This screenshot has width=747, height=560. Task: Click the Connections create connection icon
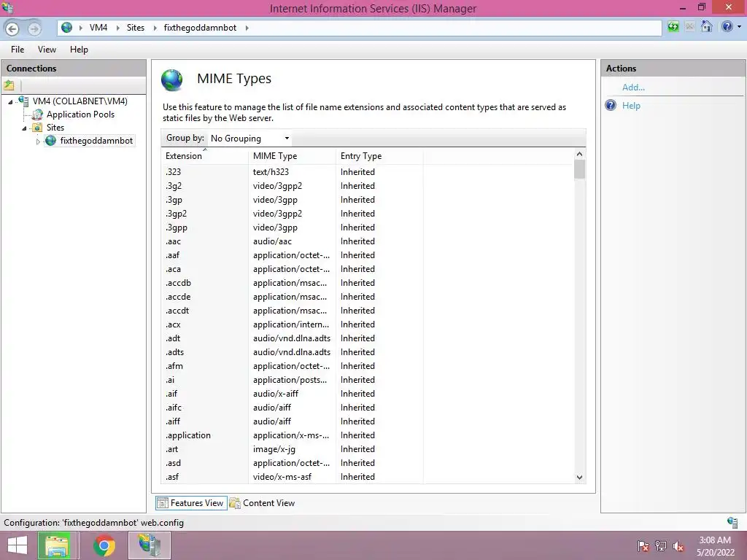[x=9, y=86]
